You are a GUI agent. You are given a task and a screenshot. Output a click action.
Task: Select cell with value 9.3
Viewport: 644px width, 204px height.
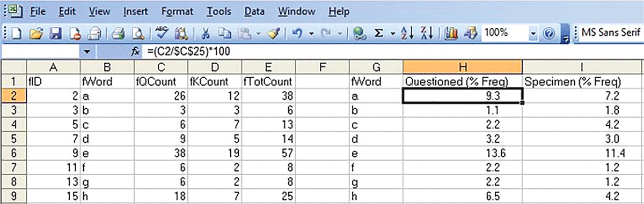pyautogui.click(x=463, y=96)
